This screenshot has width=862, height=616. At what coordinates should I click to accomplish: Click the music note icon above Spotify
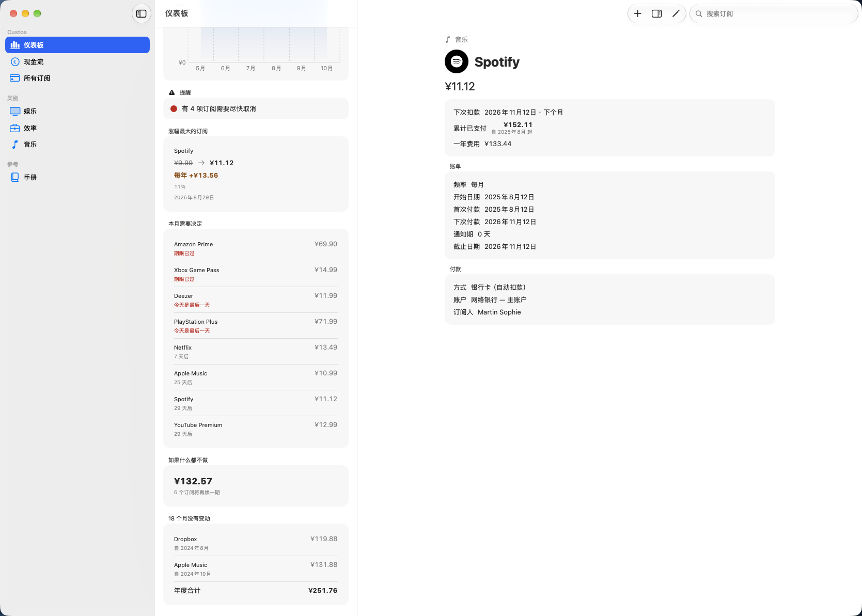click(448, 40)
